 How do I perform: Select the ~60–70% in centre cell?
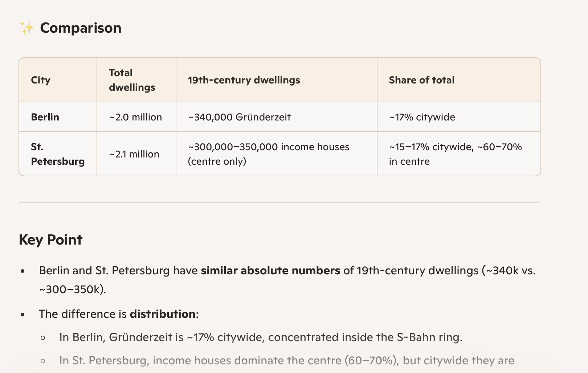(455, 154)
